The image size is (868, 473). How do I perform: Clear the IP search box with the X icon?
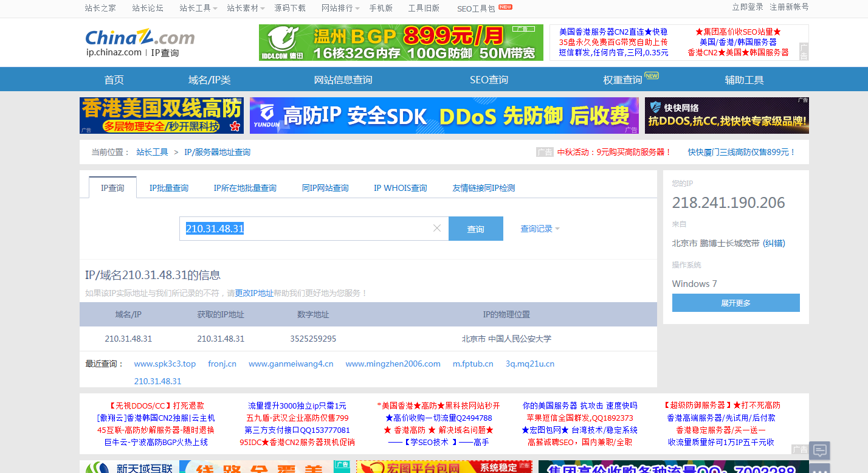coord(437,229)
